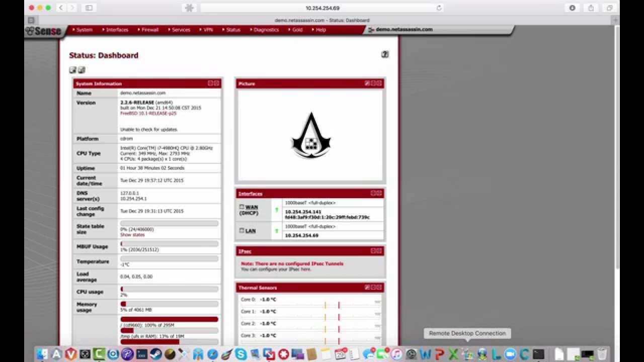Open the WAN interface link

(252, 207)
